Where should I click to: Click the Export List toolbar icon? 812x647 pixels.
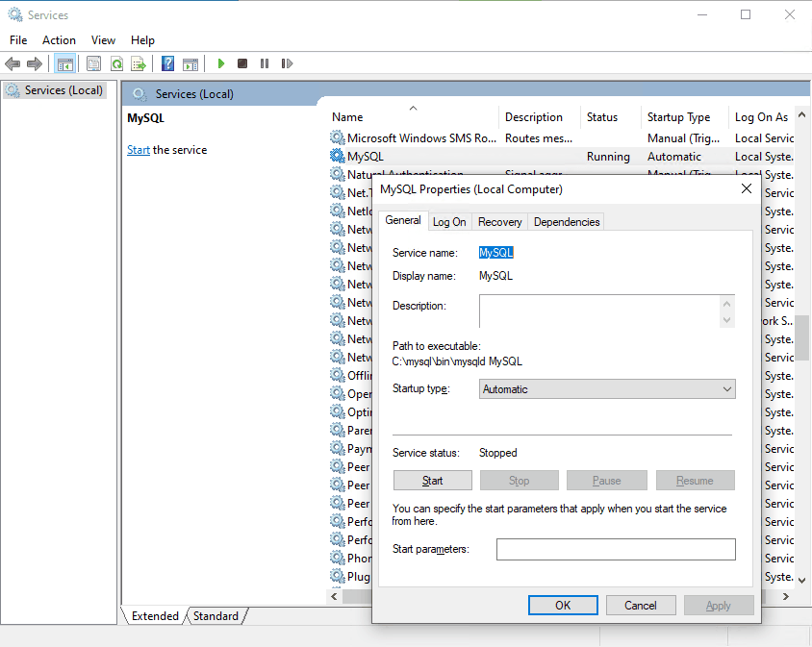[139, 63]
